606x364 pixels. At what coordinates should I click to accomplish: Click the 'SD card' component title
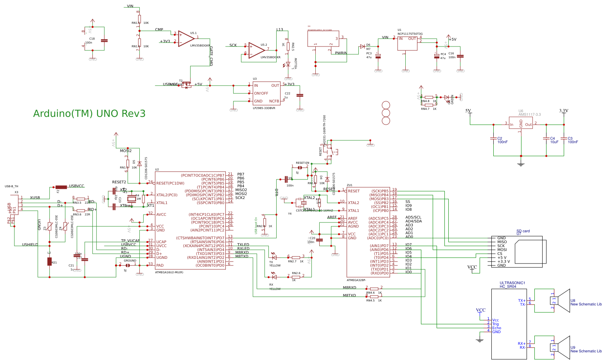[x=523, y=231]
